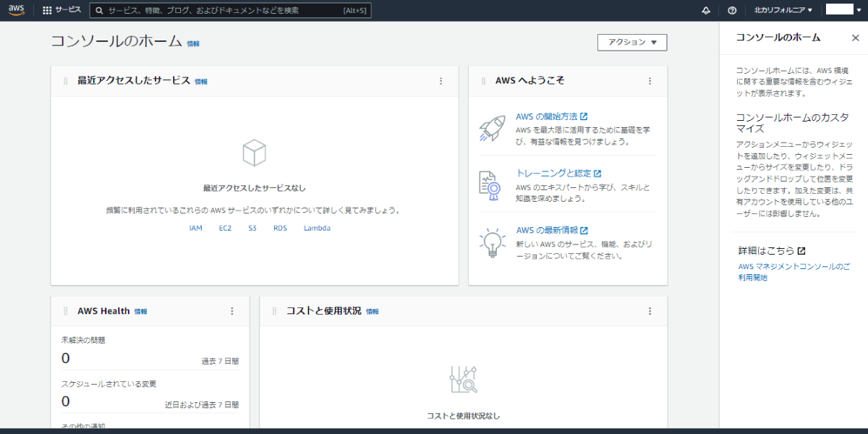Click the コストと使用状況なし text
868x434 pixels.
(x=463, y=416)
